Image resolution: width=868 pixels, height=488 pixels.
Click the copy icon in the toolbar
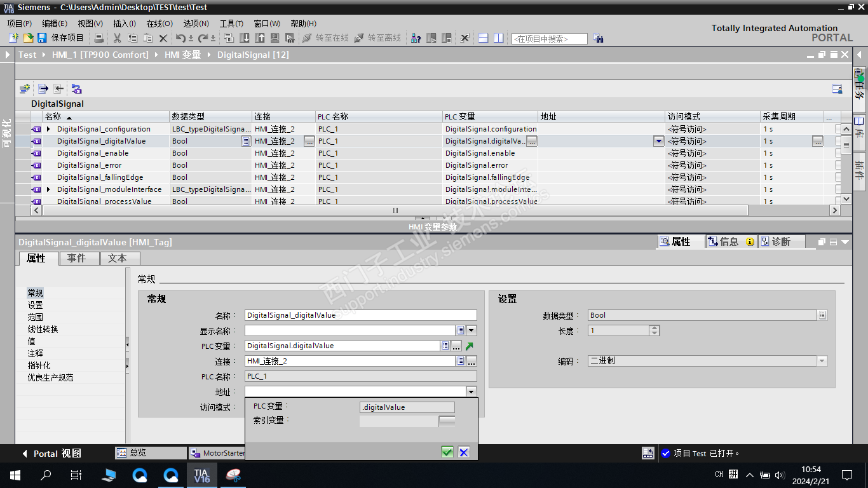(132, 38)
